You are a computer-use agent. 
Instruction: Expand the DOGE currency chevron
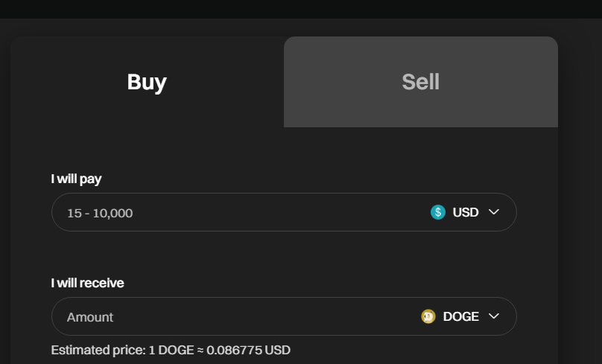tap(493, 316)
